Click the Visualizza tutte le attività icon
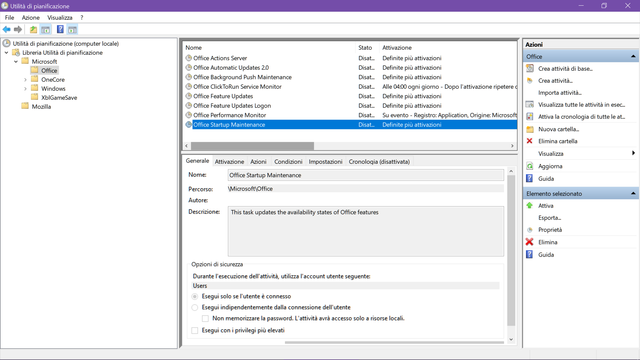 coord(530,104)
